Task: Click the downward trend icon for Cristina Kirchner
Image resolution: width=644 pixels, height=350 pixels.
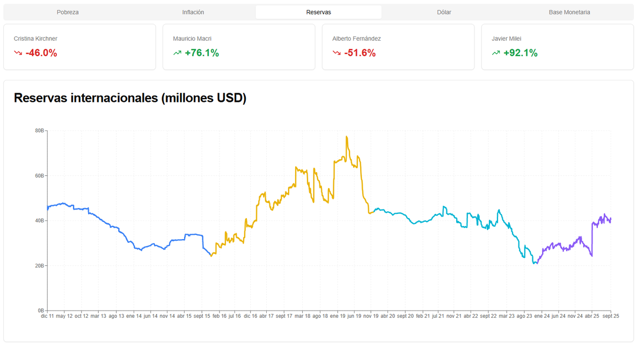Action: pos(18,53)
